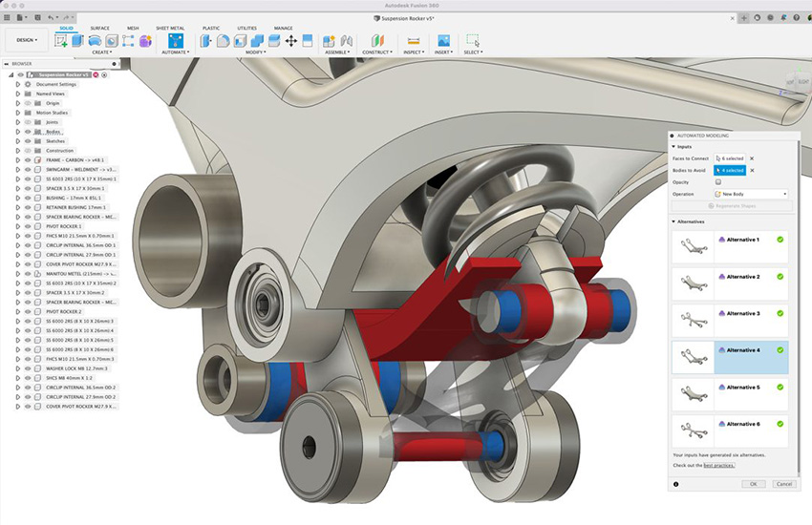Screen dimensions: 812x525
Task: Select the rectangular Pattern tool
Action: pyautogui.click(x=128, y=41)
